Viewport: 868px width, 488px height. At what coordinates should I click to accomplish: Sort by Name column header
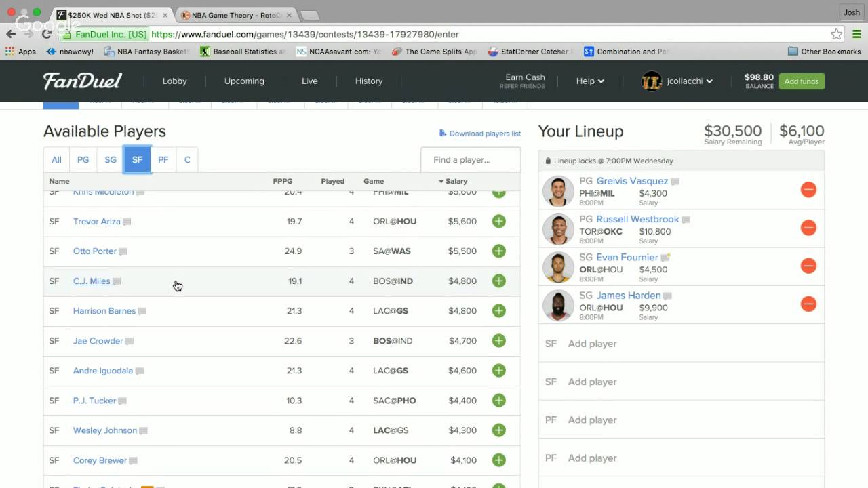pyautogui.click(x=59, y=181)
